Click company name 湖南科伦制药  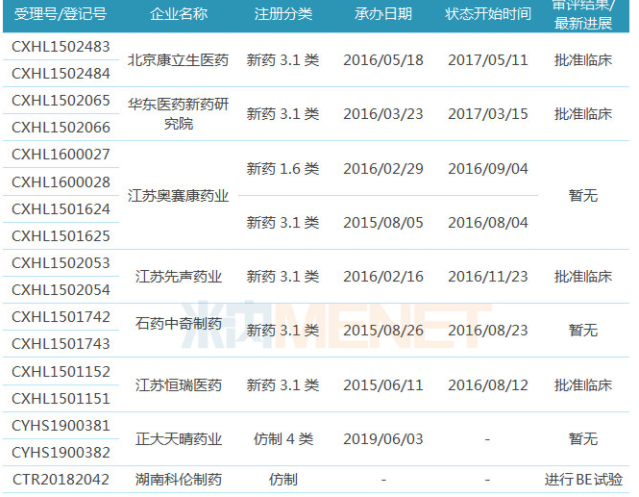178,479
